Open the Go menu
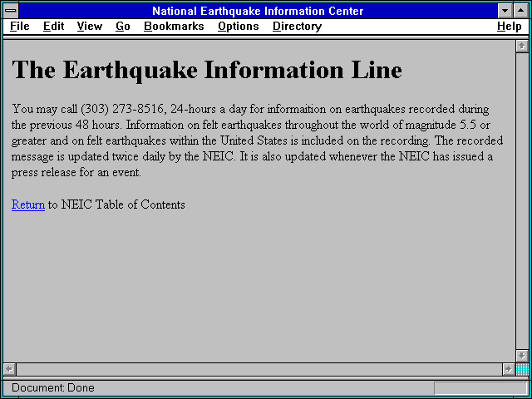The height and width of the screenshot is (399, 532). 123,26
